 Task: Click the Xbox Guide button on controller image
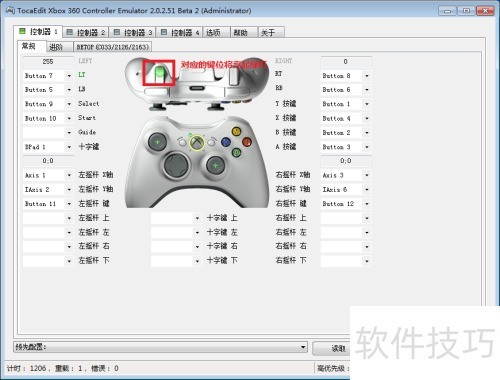(197, 143)
